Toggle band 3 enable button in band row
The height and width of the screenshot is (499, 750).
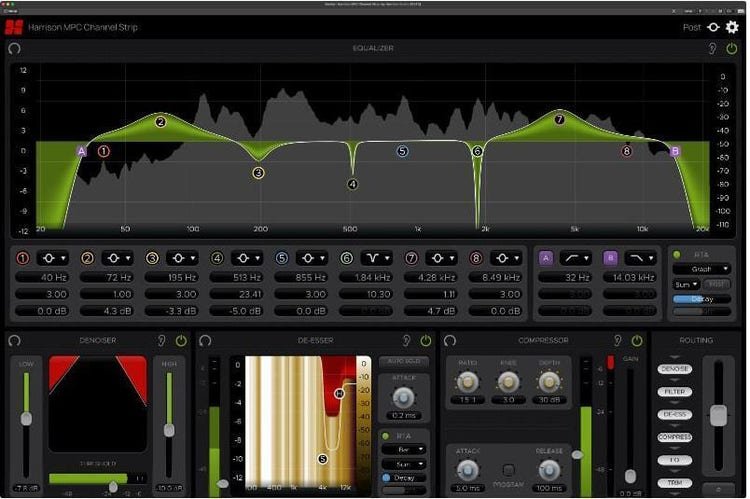click(152, 258)
